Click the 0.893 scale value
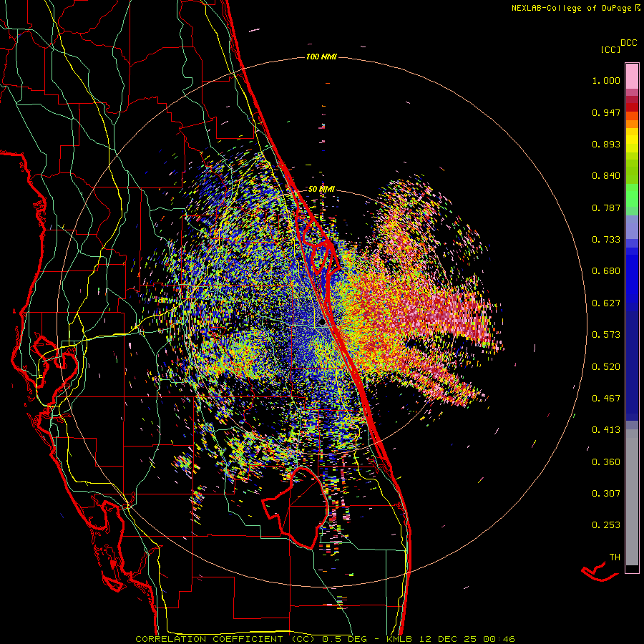Image resolution: width=644 pixels, height=644 pixels. [x=606, y=144]
